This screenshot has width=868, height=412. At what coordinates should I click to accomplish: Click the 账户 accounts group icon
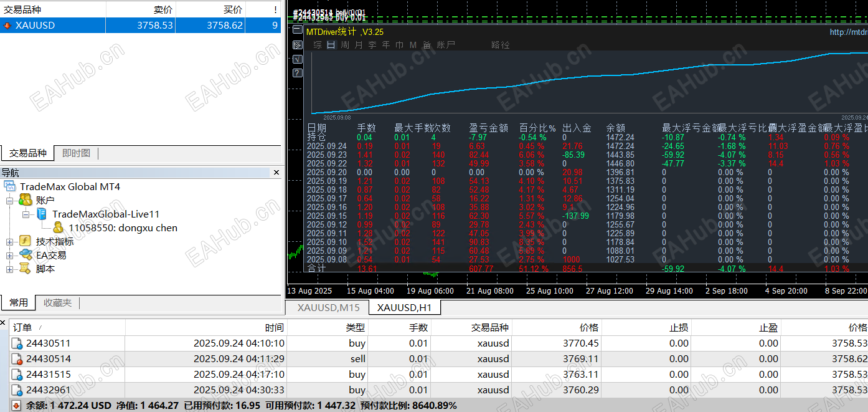pos(26,200)
